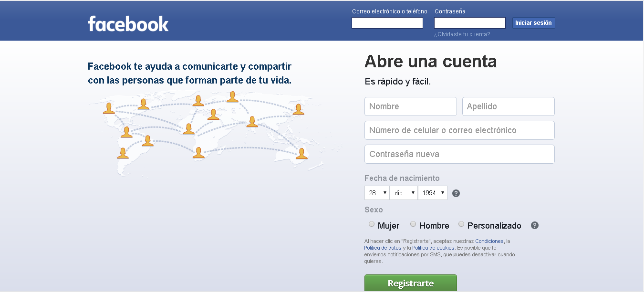Click the green Registrarte button
Viewport: 644px width, 294px height.
coord(410,283)
